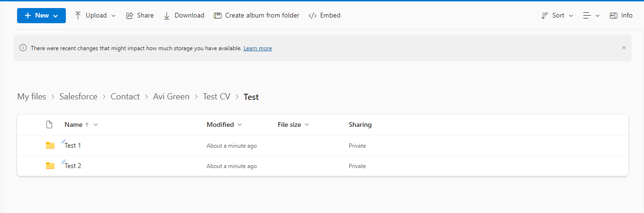Image resolution: width=644 pixels, height=213 pixels.
Task: Click the Upload arrow icon
Action: pyautogui.click(x=78, y=16)
